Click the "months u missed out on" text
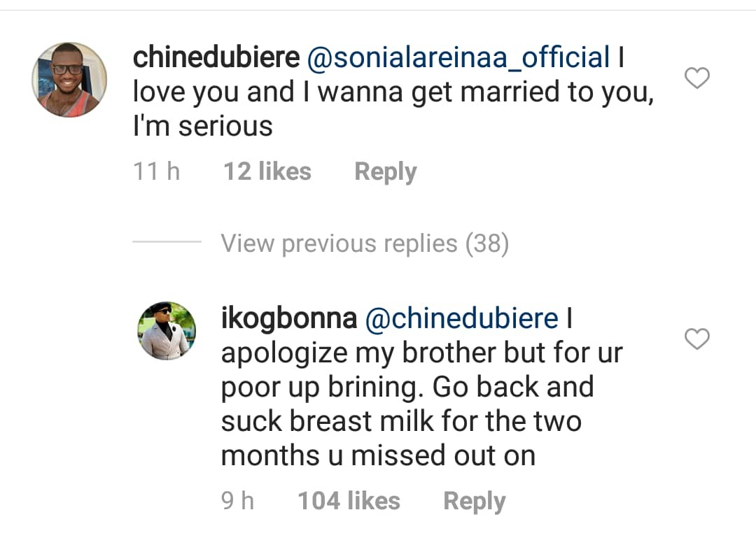Viewport: 756px width, 538px height. pyautogui.click(x=378, y=456)
